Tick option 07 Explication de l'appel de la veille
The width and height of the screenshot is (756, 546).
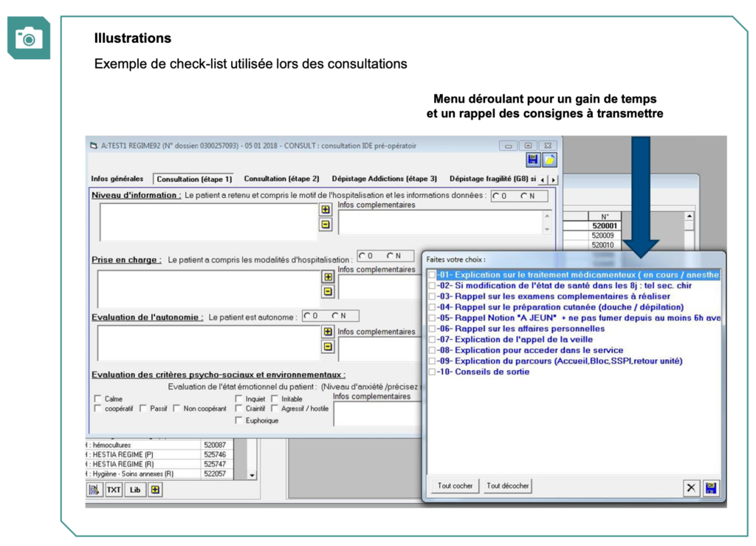tap(432, 340)
